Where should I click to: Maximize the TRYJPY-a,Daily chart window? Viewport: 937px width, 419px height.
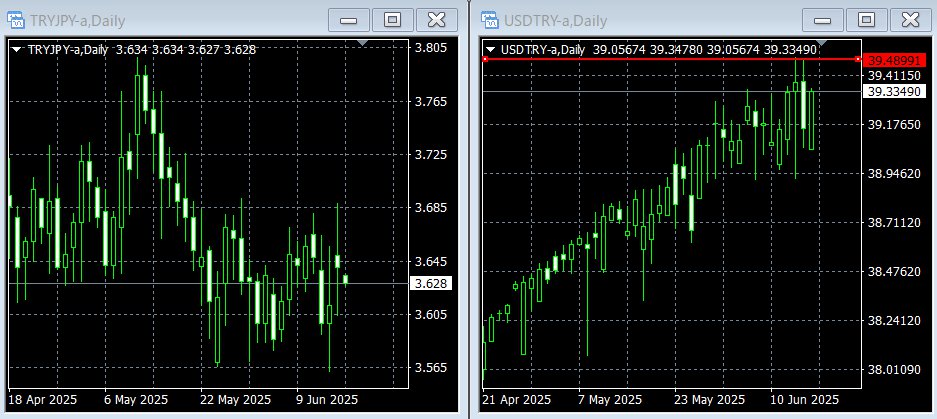[x=392, y=20]
